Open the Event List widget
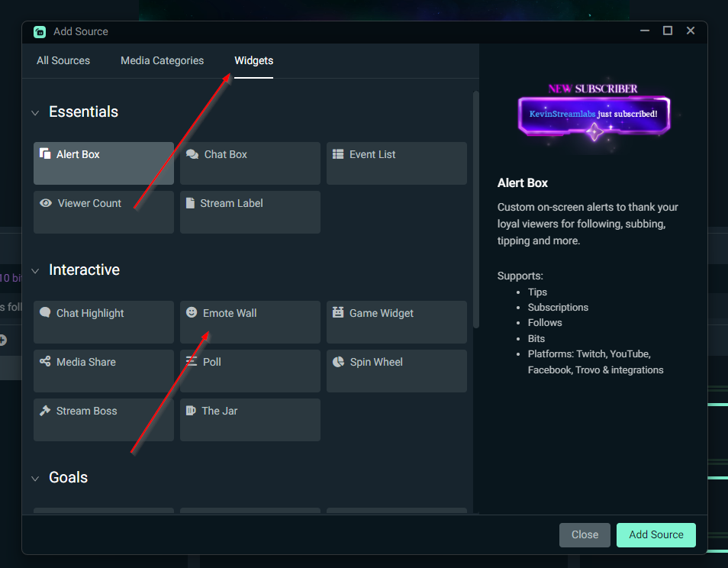This screenshot has height=568, width=728. click(396, 163)
